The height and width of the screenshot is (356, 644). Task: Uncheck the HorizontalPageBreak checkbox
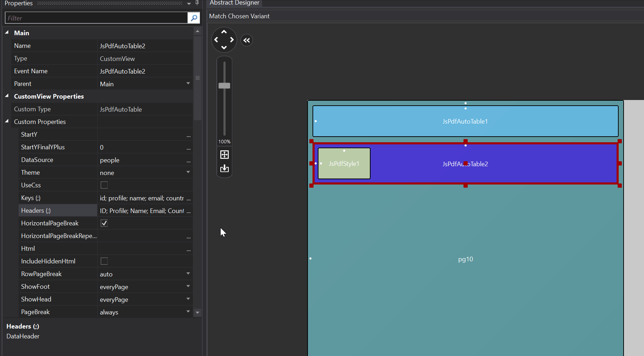pos(104,223)
